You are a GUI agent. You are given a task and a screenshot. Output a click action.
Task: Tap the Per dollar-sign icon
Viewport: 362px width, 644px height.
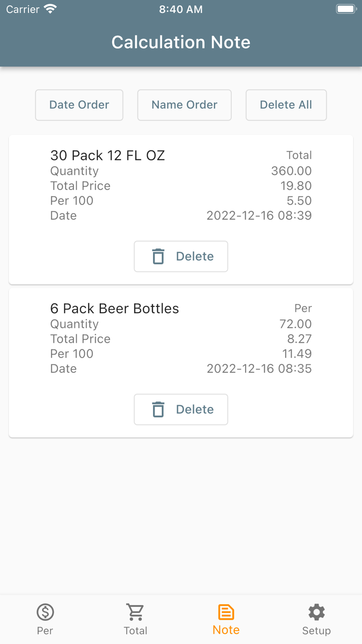(x=45, y=612)
